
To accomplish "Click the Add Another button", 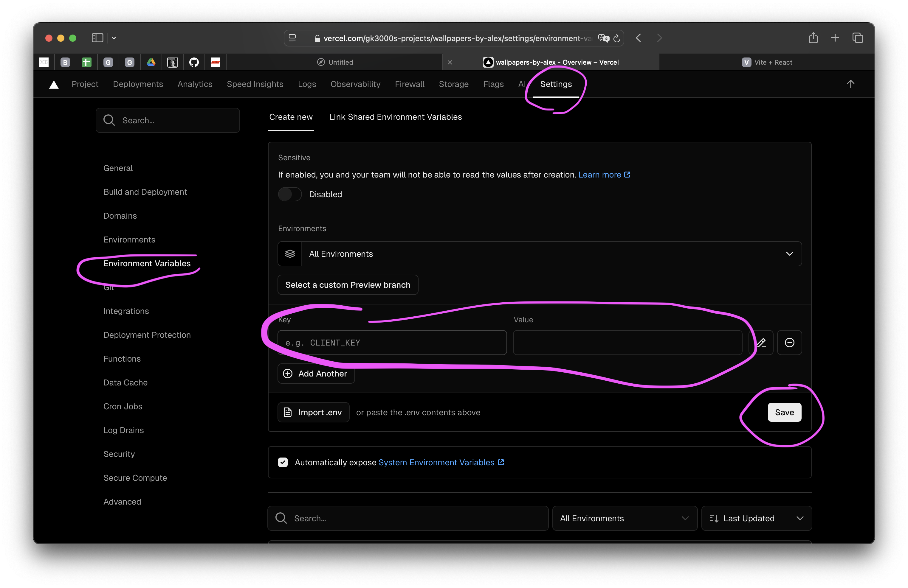I will pos(316,374).
